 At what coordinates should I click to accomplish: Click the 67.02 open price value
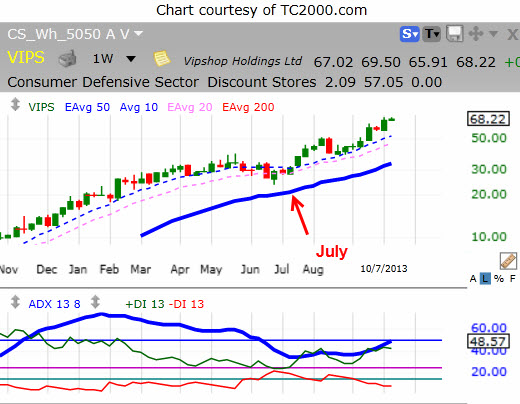pyautogui.click(x=333, y=62)
